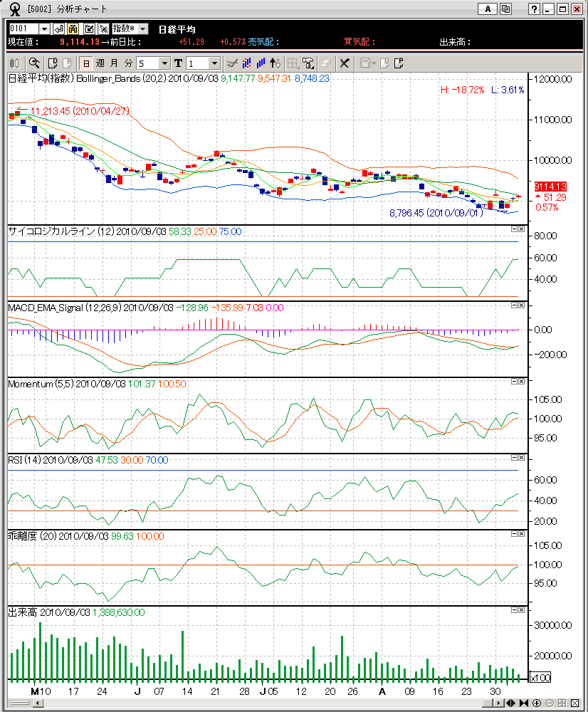Click the bold T text tool icon
The image size is (588, 712).
pos(178,63)
